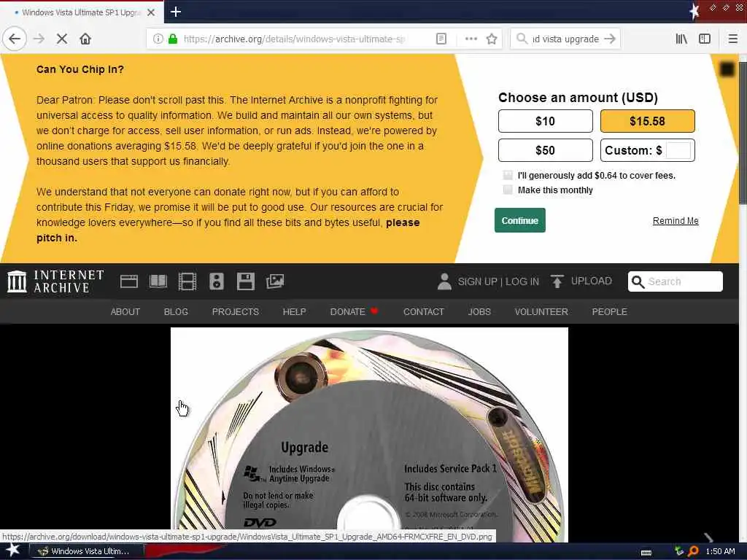Click the Internet Archive logo
Image resolution: width=747 pixels, height=560 pixels.
point(55,281)
